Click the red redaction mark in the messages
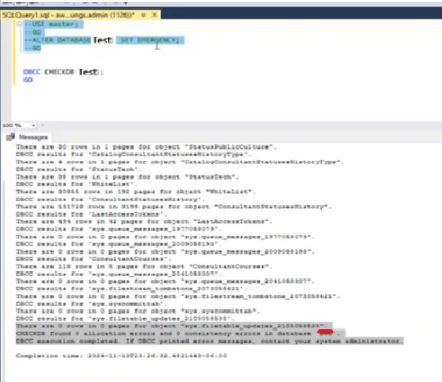Viewport: 442px width, 382px height. tap(325, 332)
